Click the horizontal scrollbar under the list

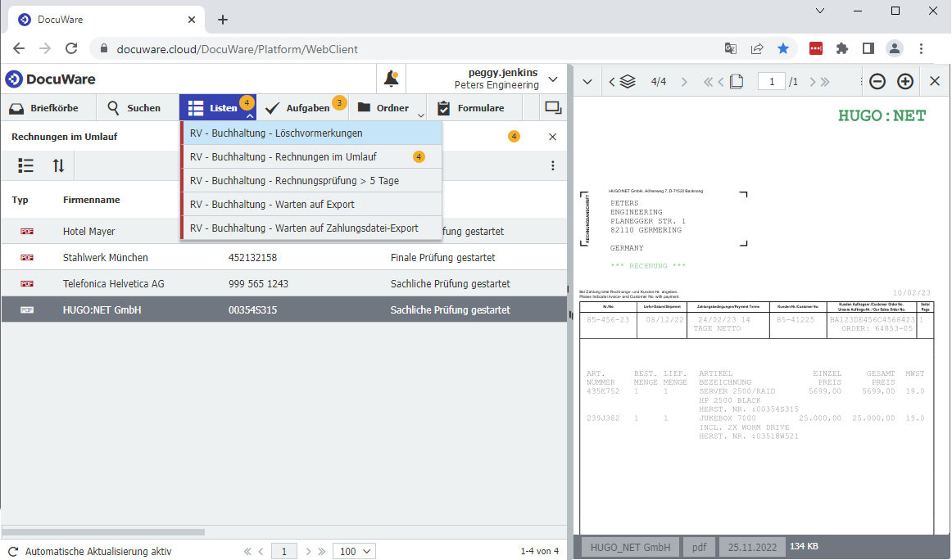(103, 532)
